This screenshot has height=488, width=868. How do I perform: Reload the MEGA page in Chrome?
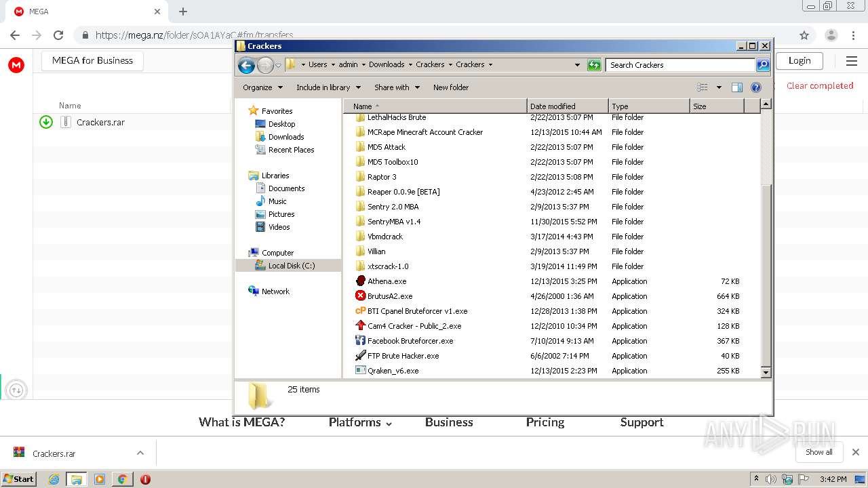[58, 35]
